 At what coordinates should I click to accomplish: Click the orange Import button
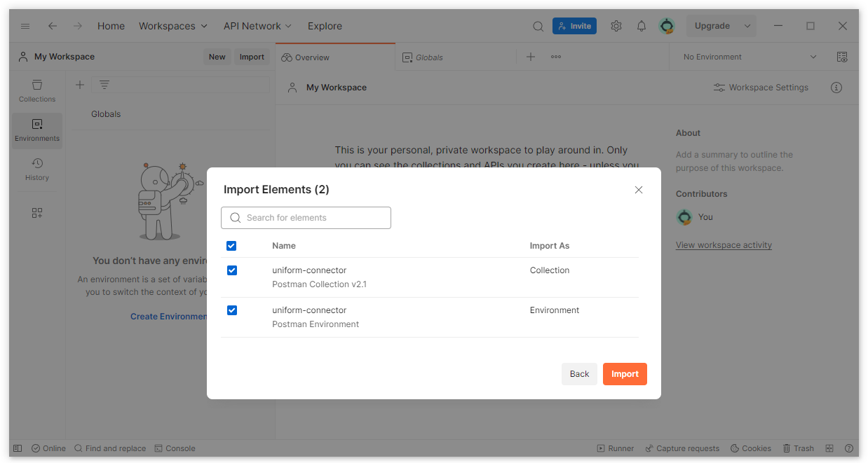point(625,374)
